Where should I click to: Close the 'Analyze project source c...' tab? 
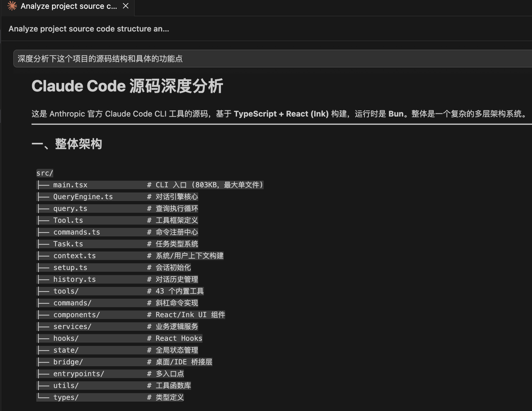pos(125,6)
